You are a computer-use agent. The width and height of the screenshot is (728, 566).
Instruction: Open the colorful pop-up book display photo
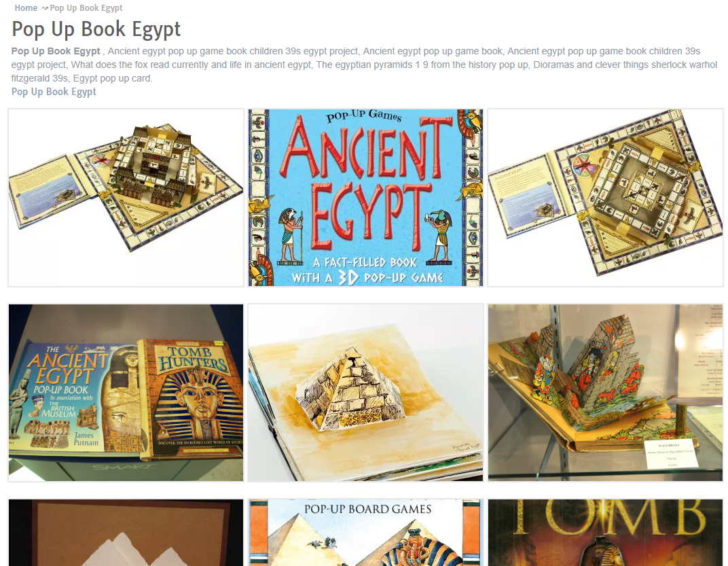(606, 393)
